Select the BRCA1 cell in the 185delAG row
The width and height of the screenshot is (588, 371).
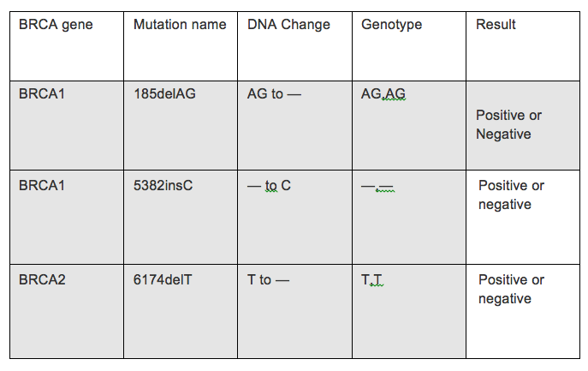tap(42, 93)
